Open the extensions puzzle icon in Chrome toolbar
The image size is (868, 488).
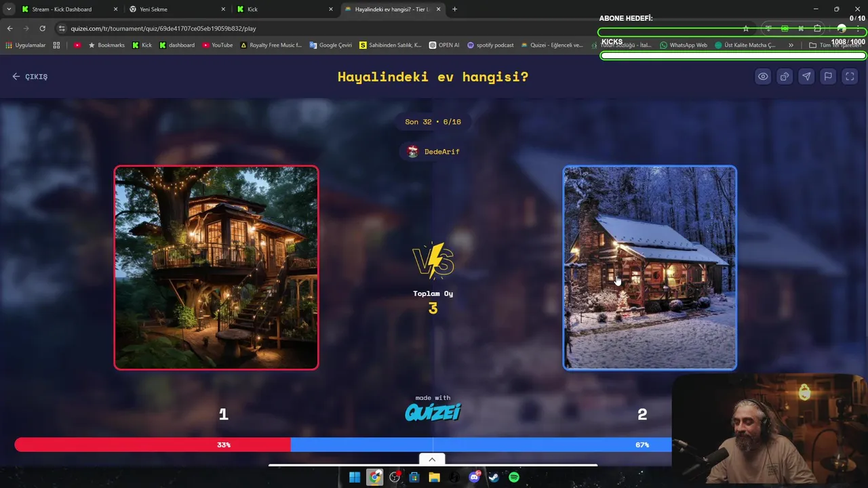tap(817, 28)
